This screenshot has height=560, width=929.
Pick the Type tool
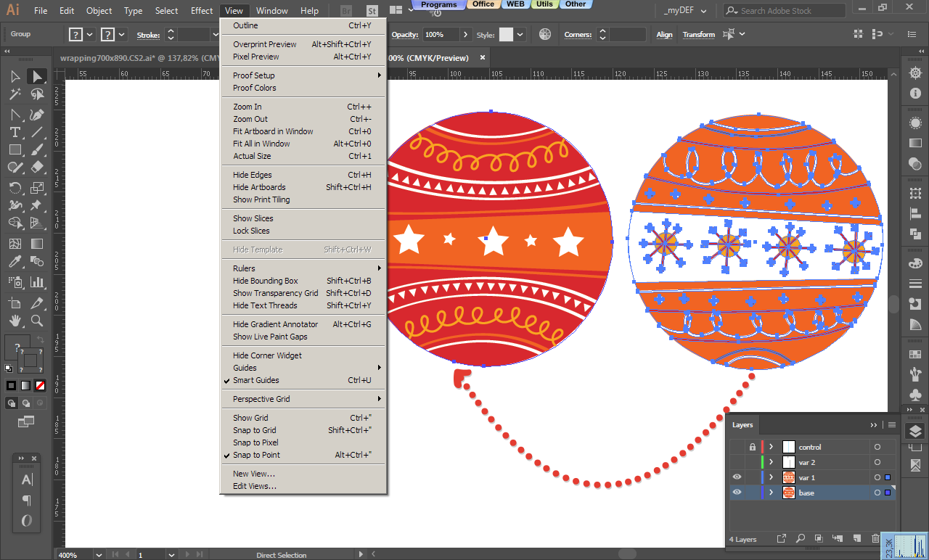tap(15, 132)
